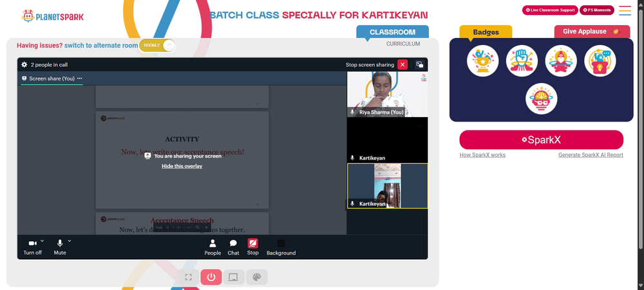The height and width of the screenshot is (290, 644).
Task: Click the Give Applause button
Action: (592, 32)
